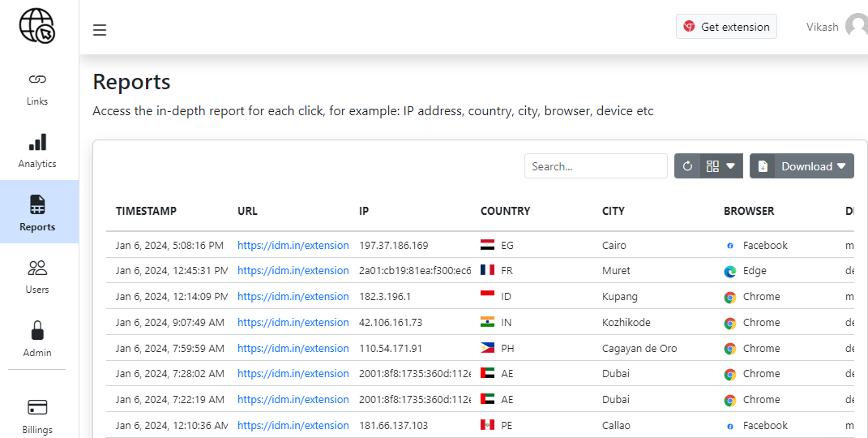Click the Chrome icon in Kozhikode row
Screen dimensions: 868x438
pyautogui.click(x=730, y=324)
